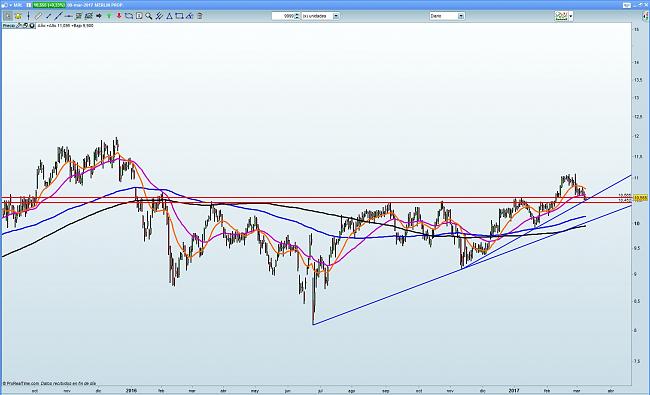
Task: Open the unidades units dropdown
Action: coord(336,16)
